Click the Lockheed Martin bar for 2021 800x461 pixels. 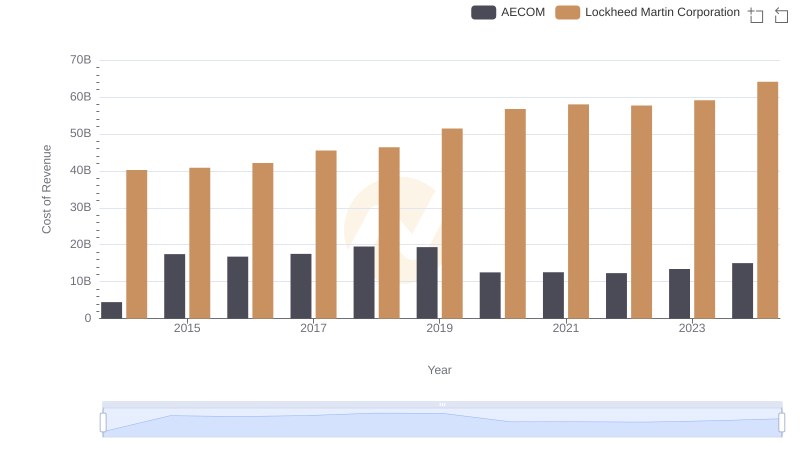click(579, 212)
